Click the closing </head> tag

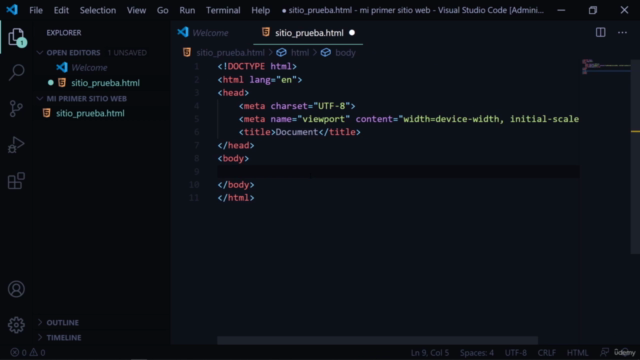[x=236, y=145]
